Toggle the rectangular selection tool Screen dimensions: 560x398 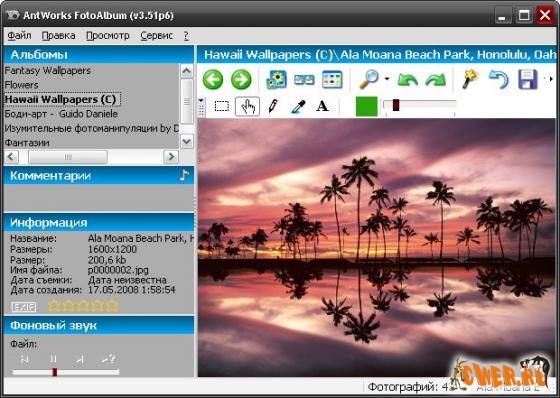[x=222, y=106]
